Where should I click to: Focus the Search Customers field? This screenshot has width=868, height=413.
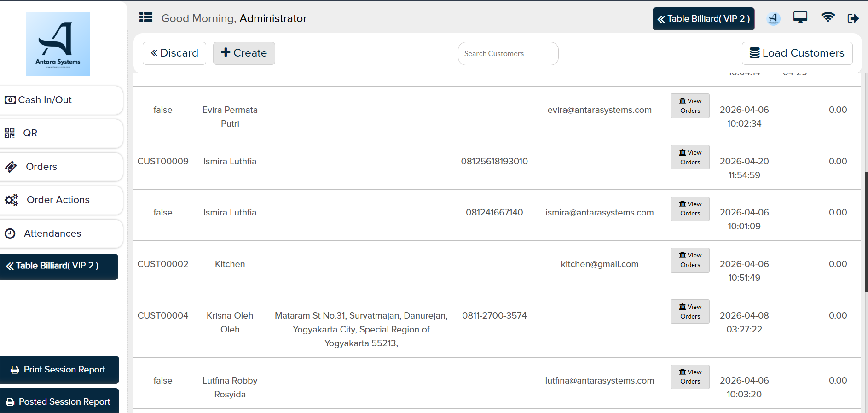pyautogui.click(x=508, y=54)
